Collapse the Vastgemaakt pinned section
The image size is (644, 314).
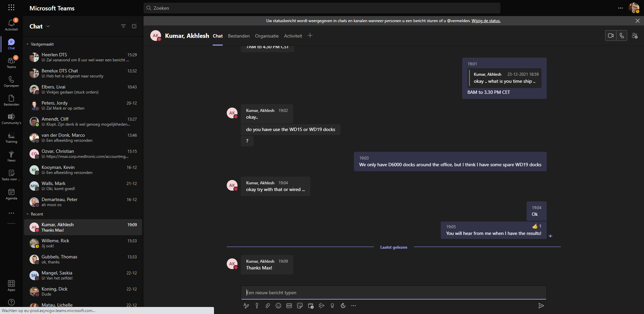28,44
